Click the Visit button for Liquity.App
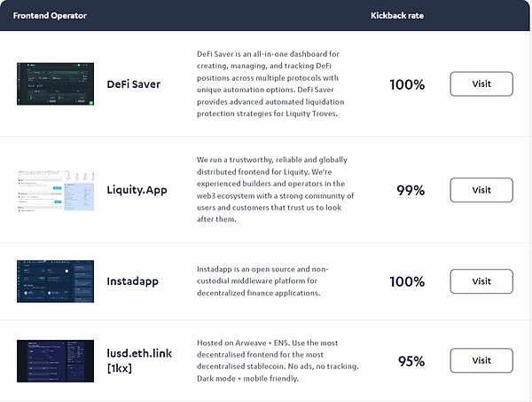Screen dimensions: 532x402 481,190
